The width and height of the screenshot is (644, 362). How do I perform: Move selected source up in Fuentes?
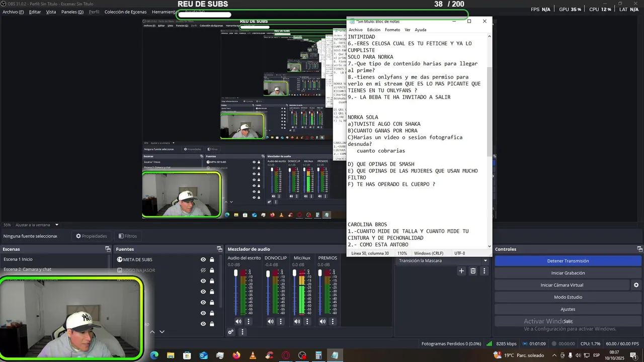pyautogui.click(x=152, y=332)
